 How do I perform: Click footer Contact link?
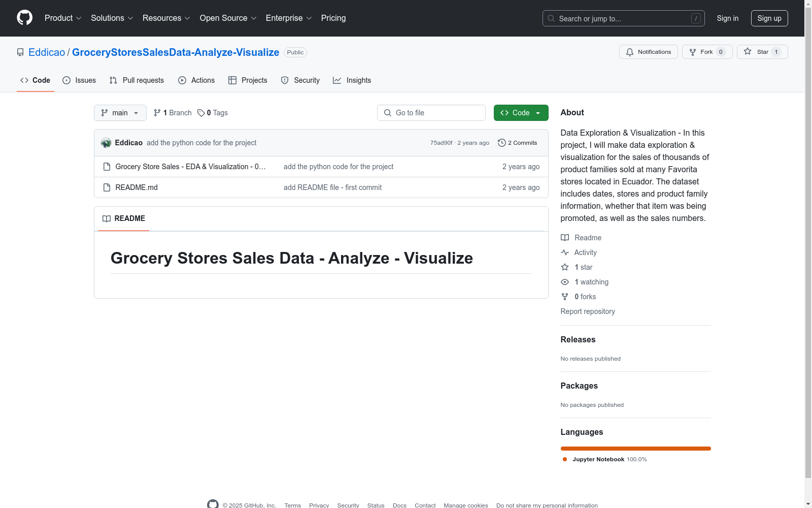425,505
